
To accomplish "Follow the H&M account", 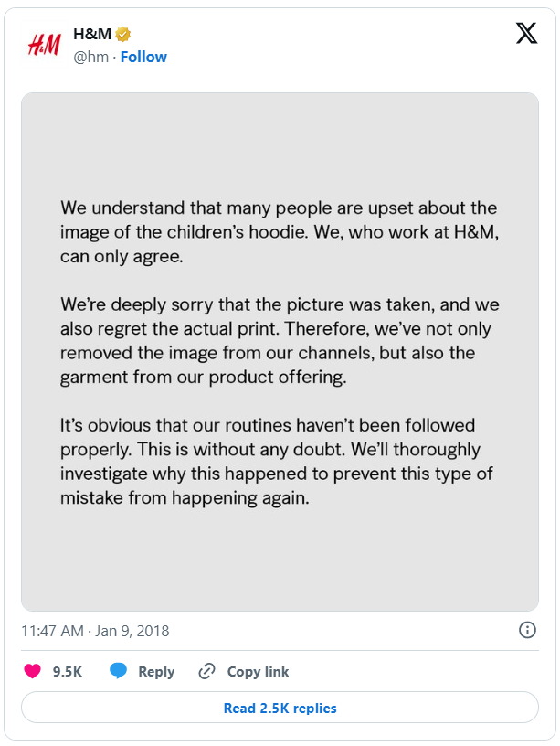I will pyautogui.click(x=143, y=57).
